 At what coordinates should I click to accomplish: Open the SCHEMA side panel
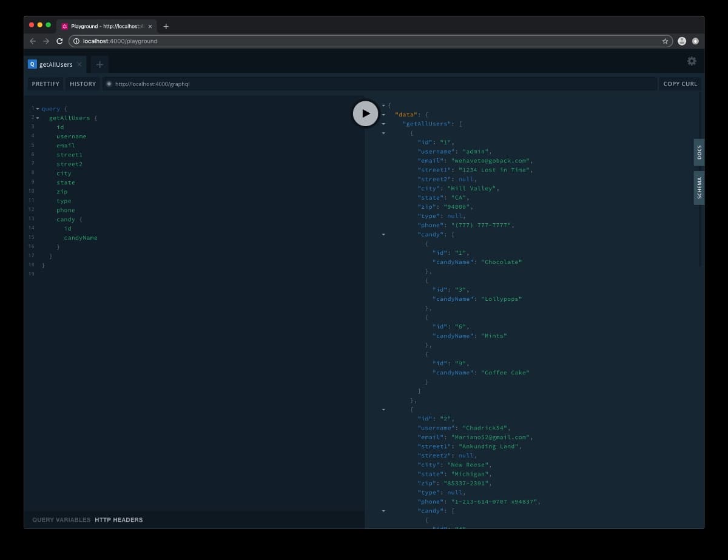(698, 188)
